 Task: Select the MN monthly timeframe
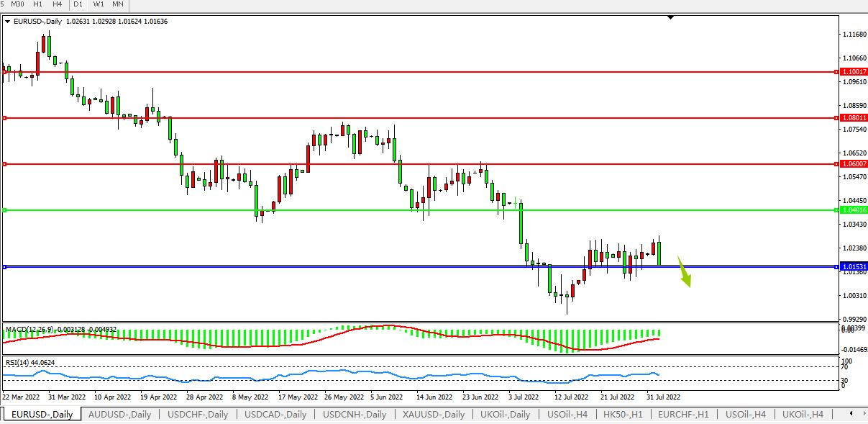tap(118, 4)
